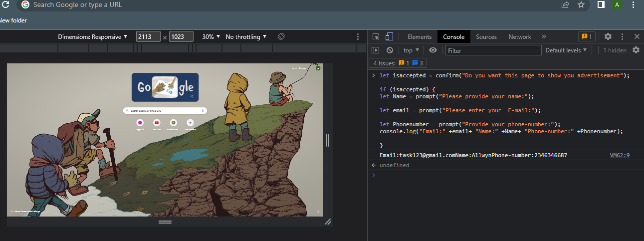This screenshot has height=241, width=644.
Task: Open the profile avatar labeled A
Action: click(617, 4)
